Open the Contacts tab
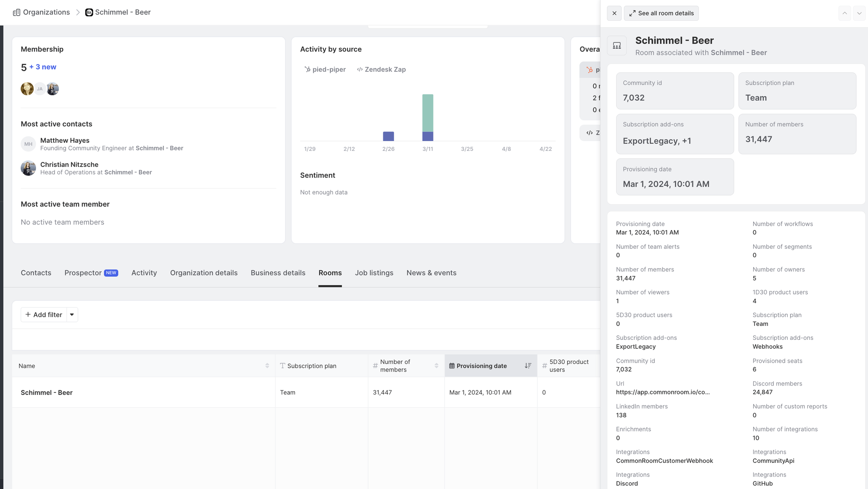 coord(36,273)
